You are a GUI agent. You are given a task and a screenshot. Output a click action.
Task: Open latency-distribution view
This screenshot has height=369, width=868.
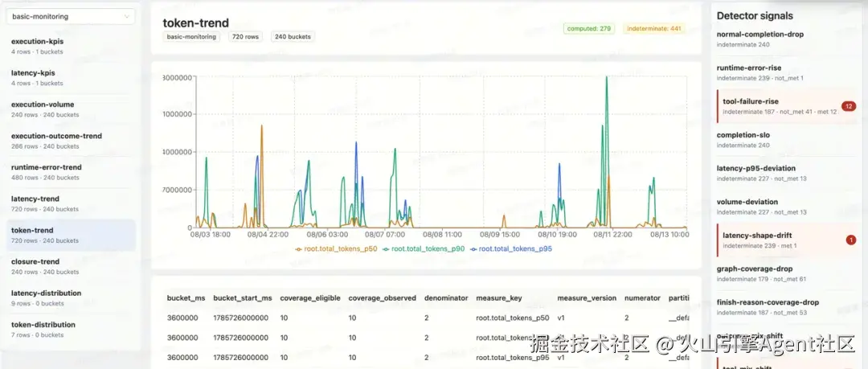pos(70,297)
